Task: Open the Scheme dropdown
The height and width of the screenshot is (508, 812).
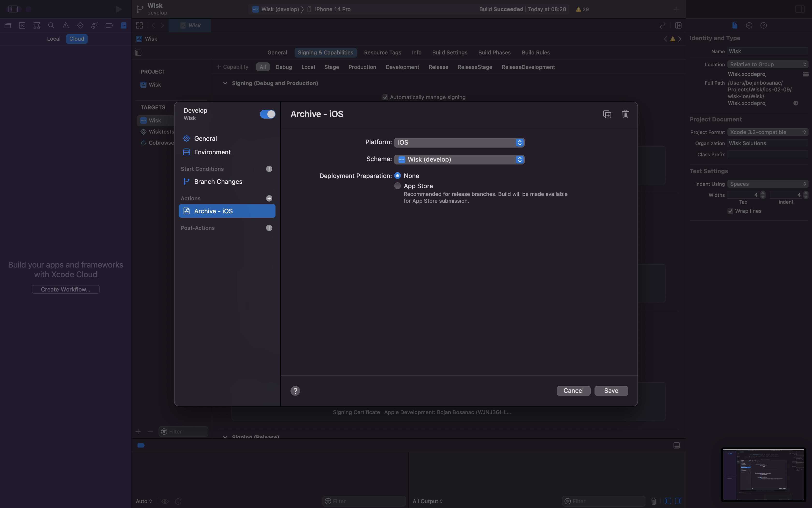Action: [459, 160]
